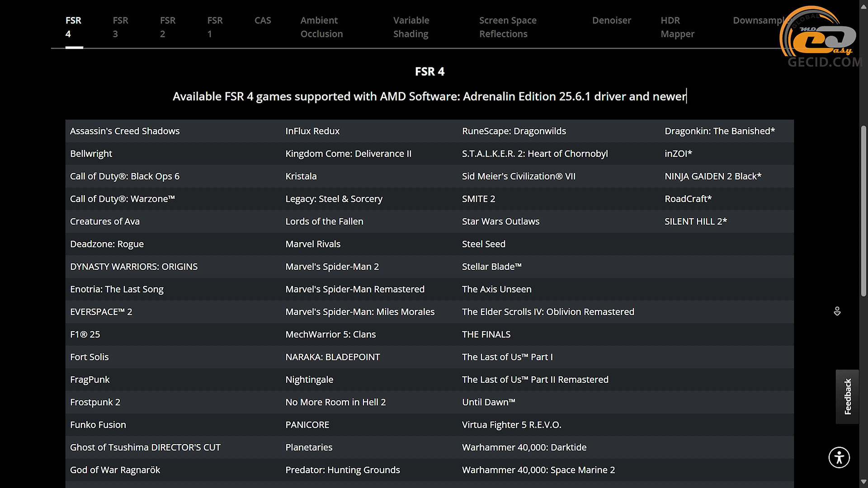Click the Star Wars Outlaws entry
The height and width of the screenshot is (488, 868).
click(x=500, y=221)
